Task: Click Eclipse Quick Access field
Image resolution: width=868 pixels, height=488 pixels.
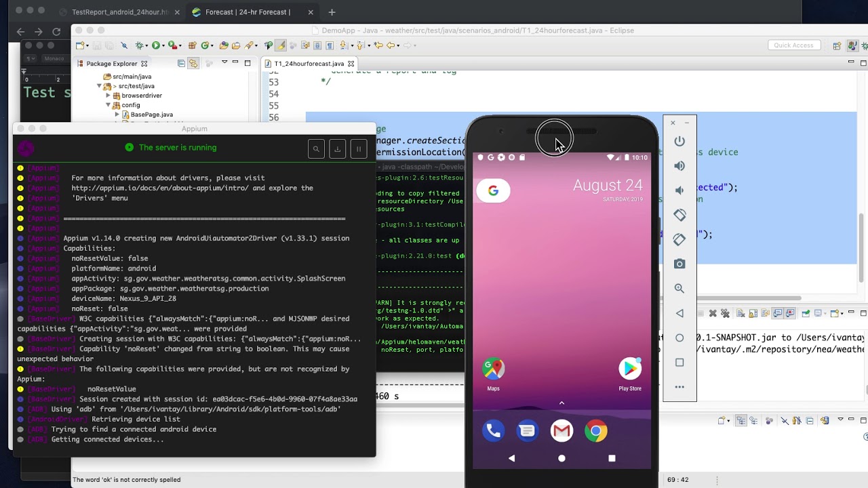Action: coord(793,45)
